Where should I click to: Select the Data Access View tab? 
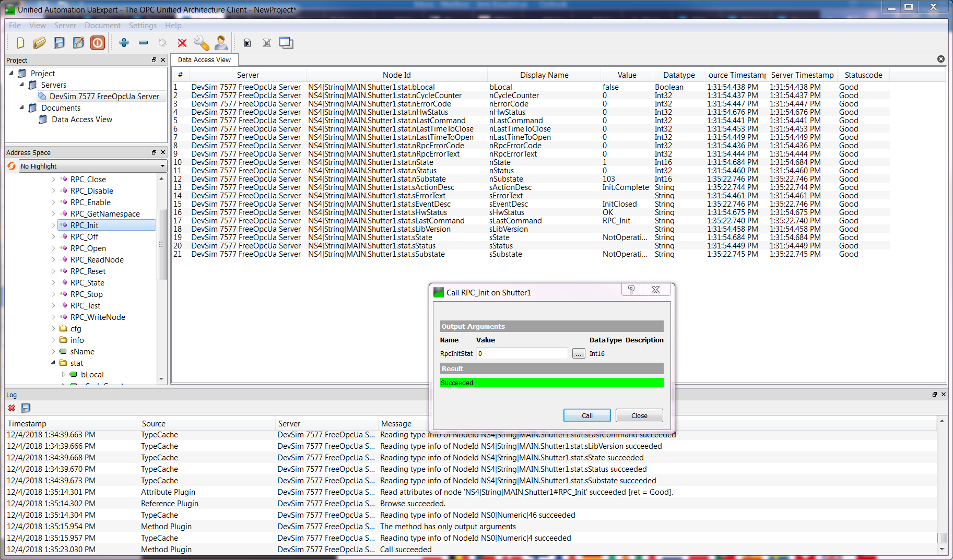[x=204, y=60]
